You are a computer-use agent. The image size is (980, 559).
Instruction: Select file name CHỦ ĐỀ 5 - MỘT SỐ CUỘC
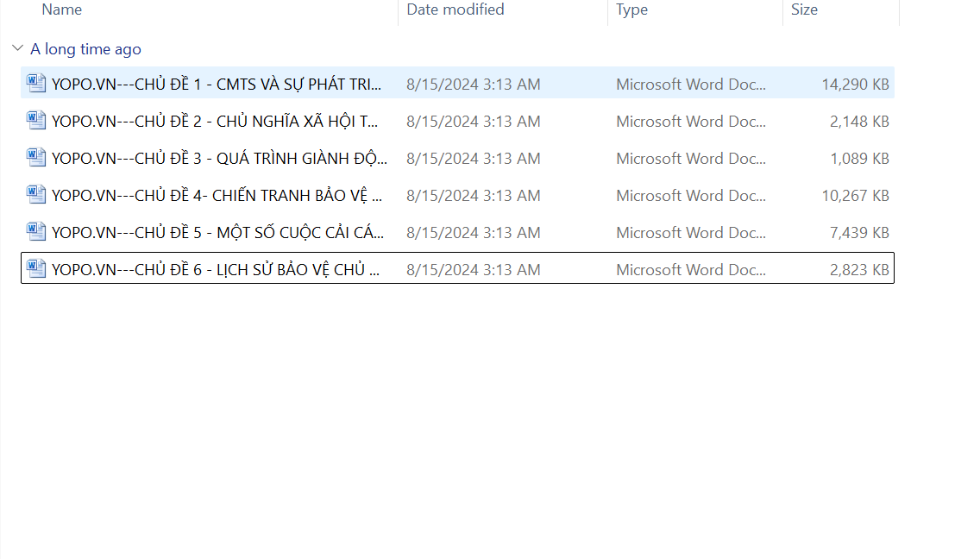(x=217, y=232)
